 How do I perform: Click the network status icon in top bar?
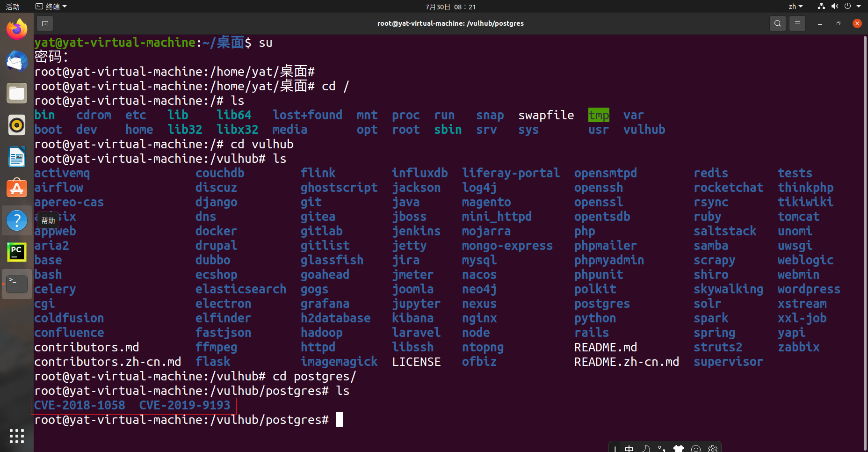[x=821, y=7]
